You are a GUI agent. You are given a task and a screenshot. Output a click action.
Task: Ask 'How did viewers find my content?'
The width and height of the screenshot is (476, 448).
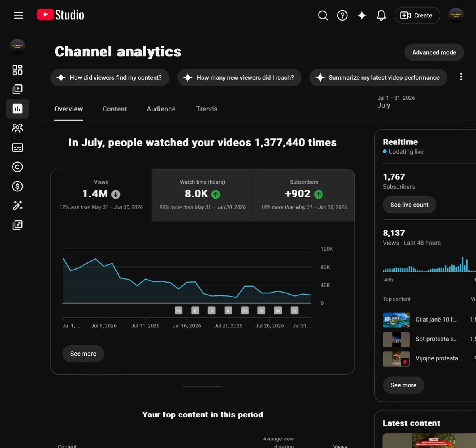coord(110,78)
